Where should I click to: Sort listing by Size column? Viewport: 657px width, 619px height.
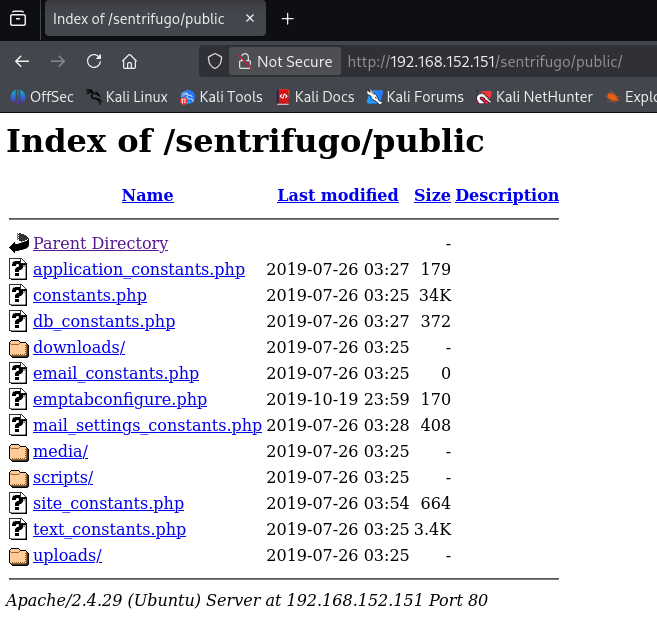[432, 195]
